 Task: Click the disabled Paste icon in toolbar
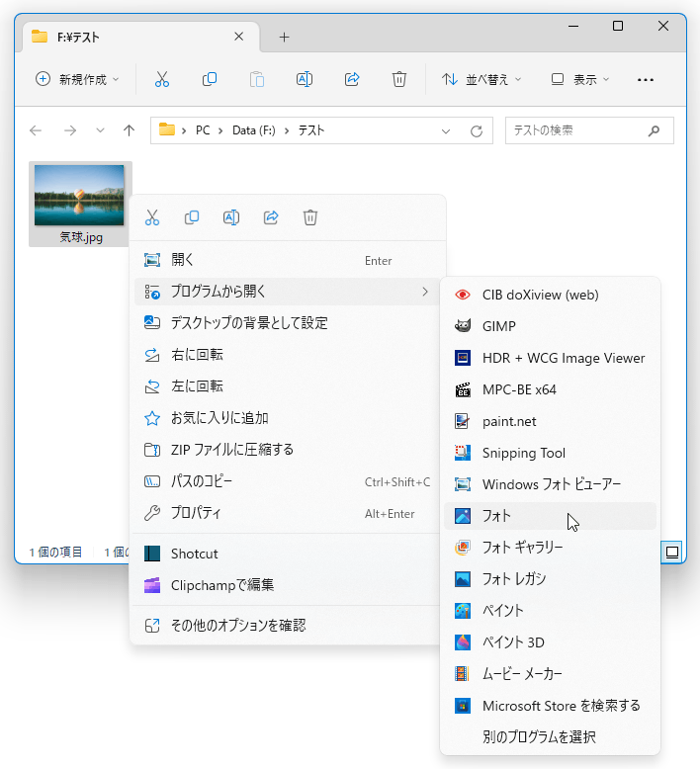pyautogui.click(x=256, y=79)
